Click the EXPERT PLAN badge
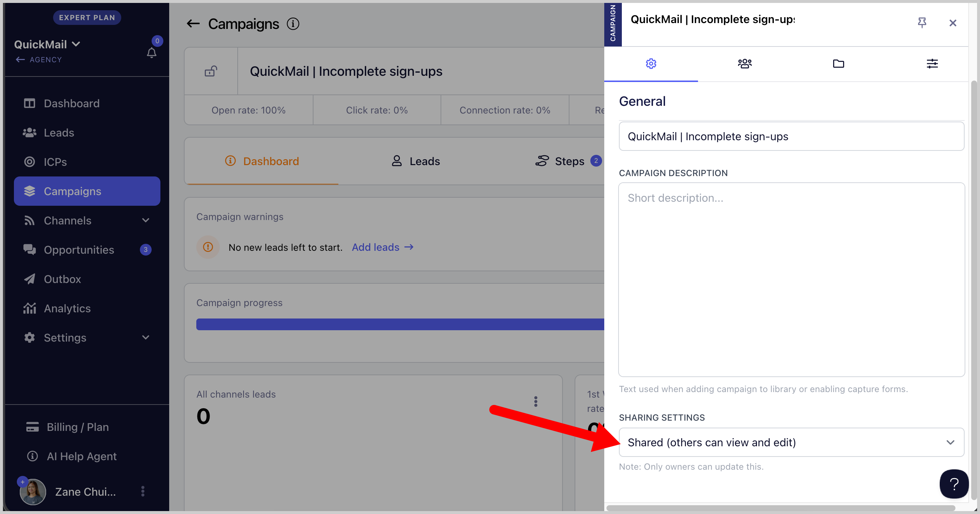Viewport: 980px width, 514px height. [x=87, y=18]
